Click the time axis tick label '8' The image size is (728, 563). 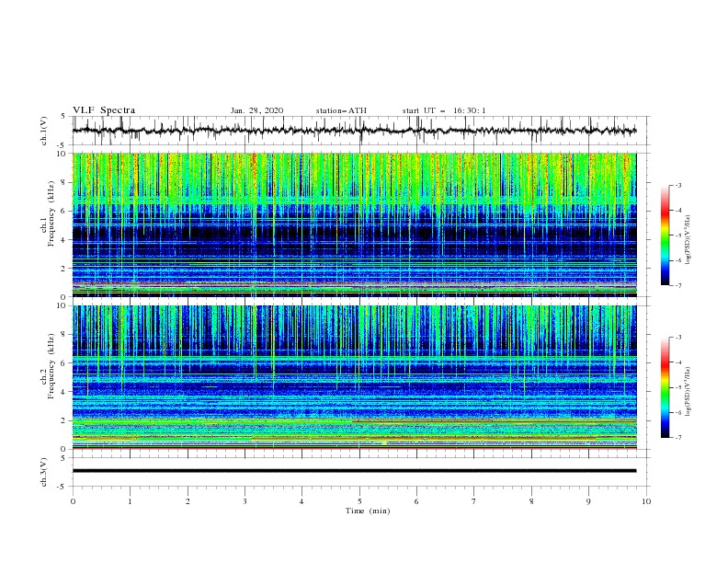tap(531, 501)
